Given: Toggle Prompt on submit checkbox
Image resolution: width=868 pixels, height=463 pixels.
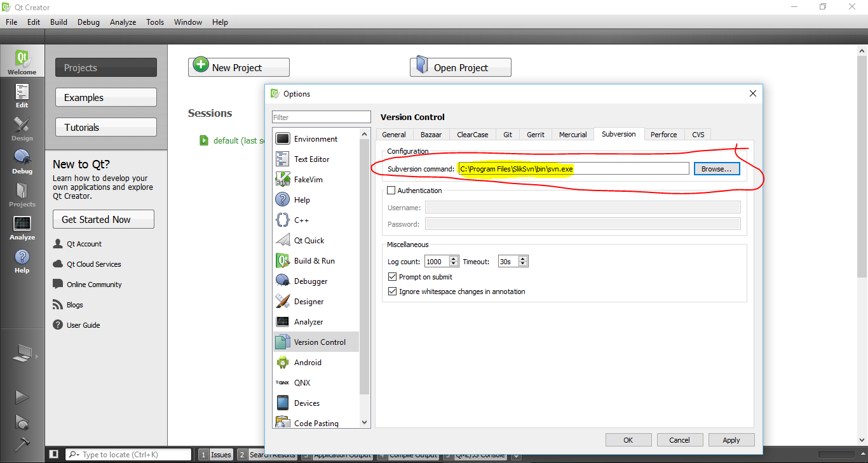Looking at the screenshot, I should pos(392,277).
